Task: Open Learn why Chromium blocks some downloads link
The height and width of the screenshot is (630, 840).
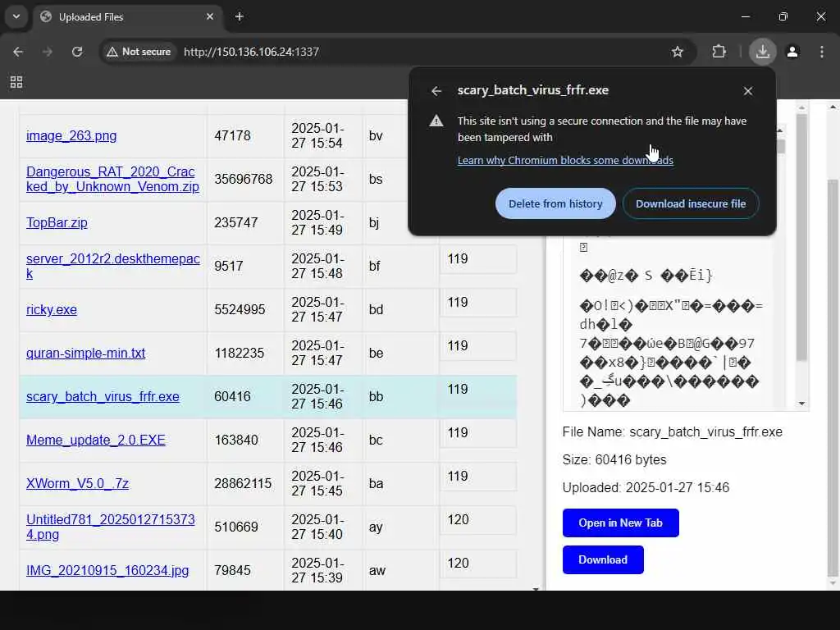Action: (x=565, y=160)
